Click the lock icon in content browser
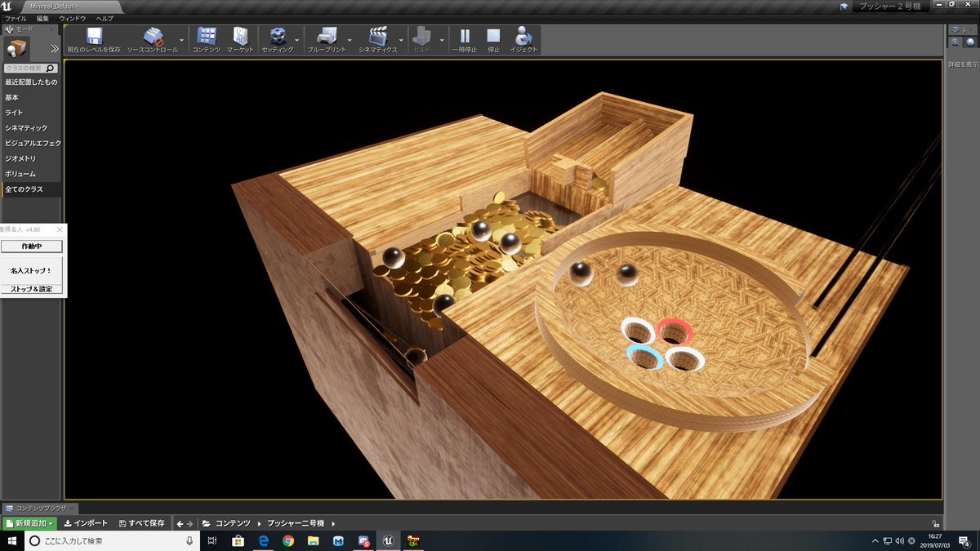Image resolution: width=980 pixels, height=551 pixels. click(935, 524)
